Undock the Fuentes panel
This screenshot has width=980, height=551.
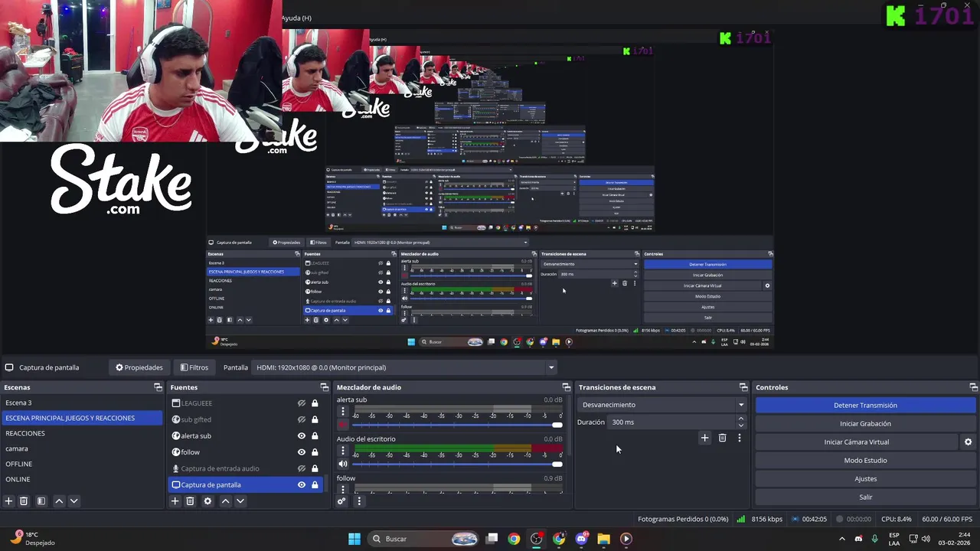(x=324, y=387)
